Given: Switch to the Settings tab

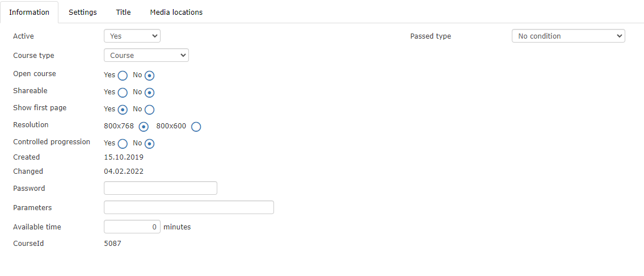Looking at the screenshot, I should [x=83, y=12].
